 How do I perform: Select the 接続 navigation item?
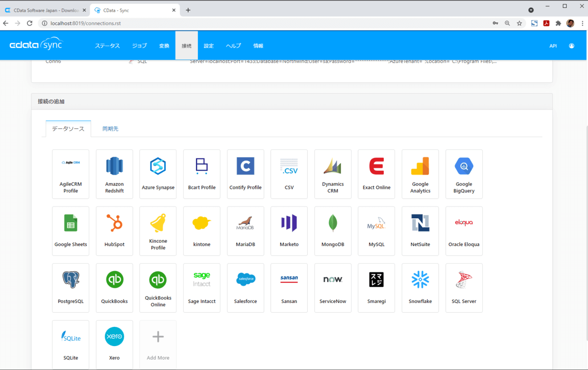(x=187, y=46)
